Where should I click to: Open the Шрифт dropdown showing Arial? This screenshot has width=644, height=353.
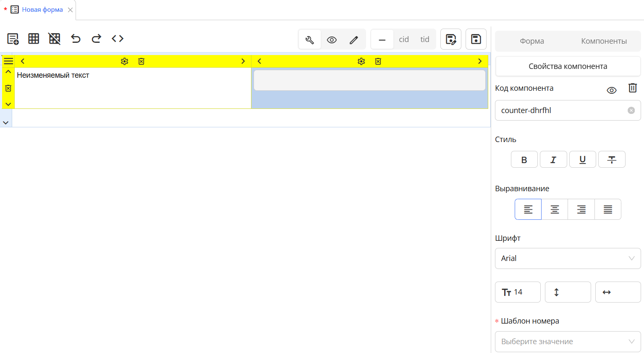pos(568,258)
